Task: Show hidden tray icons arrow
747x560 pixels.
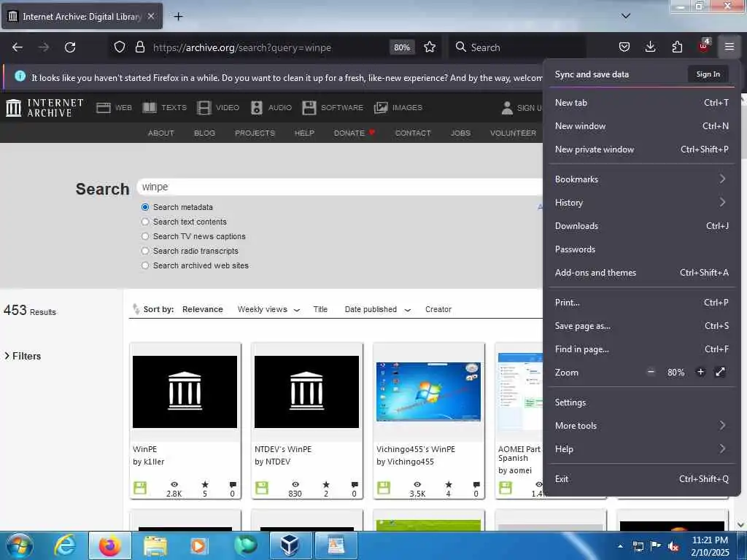Action: click(620, 546)
